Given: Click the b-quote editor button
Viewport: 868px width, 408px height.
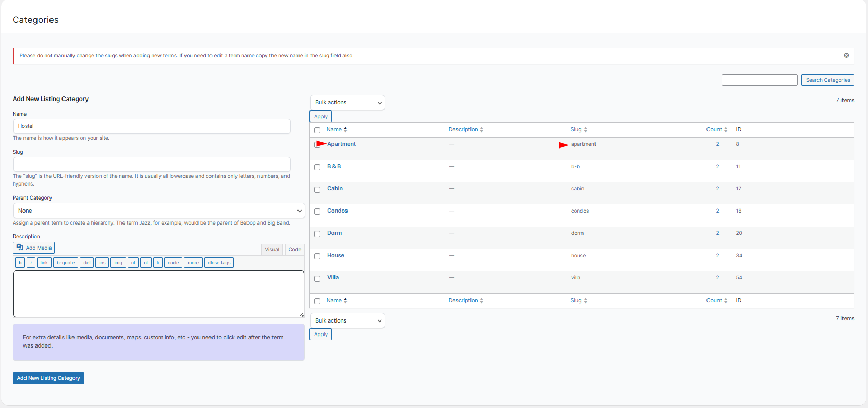Looking at the screenshot, I should tap(66, 263).
